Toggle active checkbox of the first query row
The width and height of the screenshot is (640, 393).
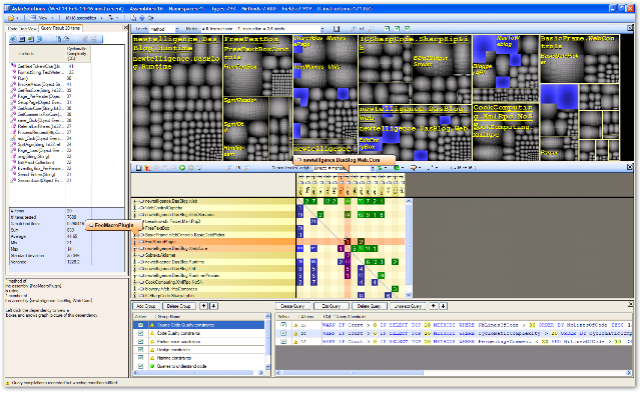[x=283, y=325]
